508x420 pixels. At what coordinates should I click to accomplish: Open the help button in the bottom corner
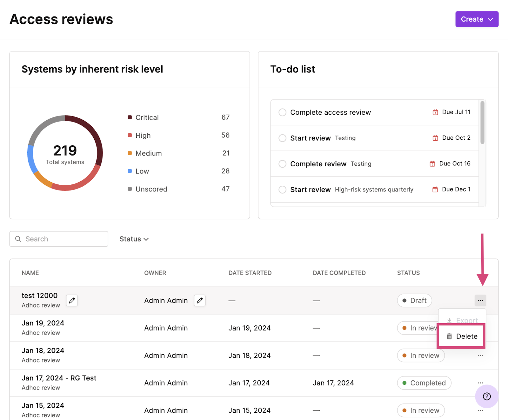(x=486, y=396)
